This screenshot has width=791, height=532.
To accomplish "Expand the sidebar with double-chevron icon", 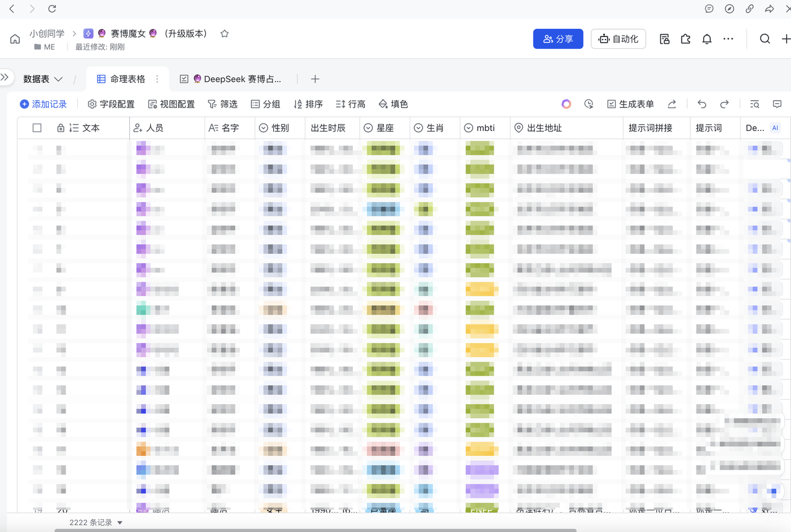I will [x=4, y=77].
